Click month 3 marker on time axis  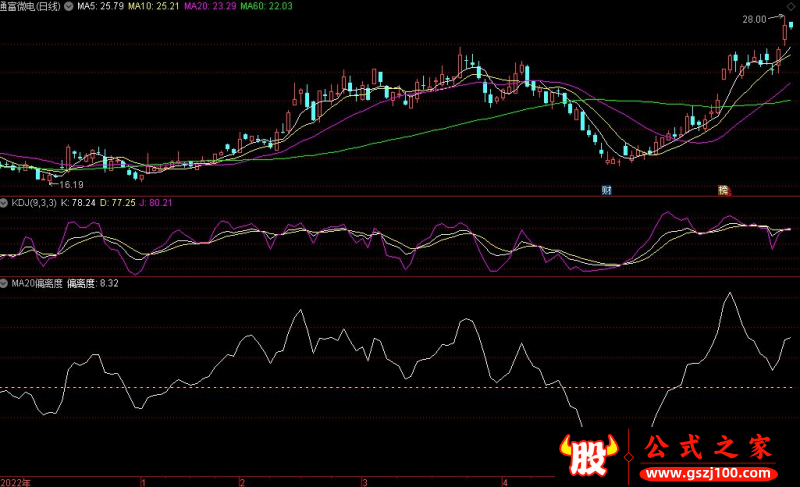365,481
